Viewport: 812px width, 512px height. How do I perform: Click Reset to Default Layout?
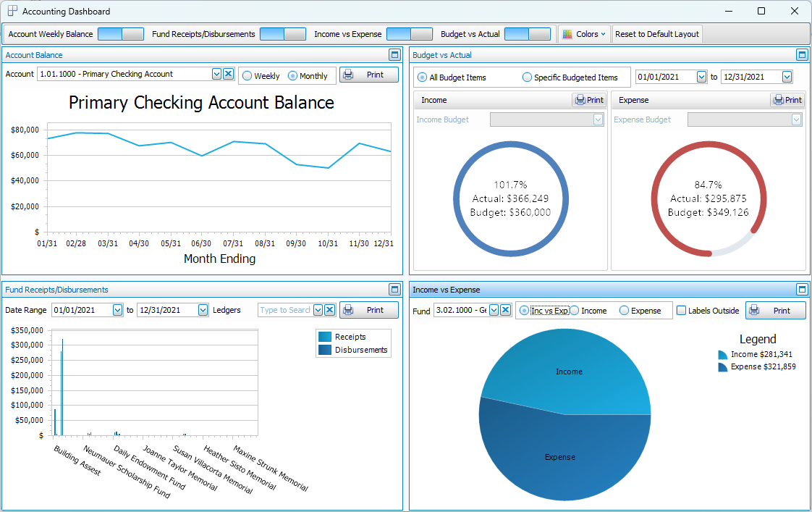[x=657, y=34]
